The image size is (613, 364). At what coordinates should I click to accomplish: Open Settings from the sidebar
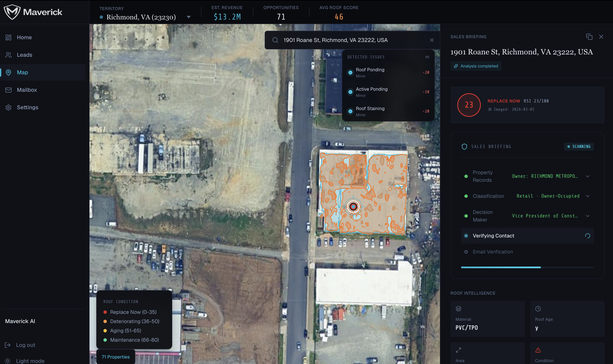tap(43, 107)
